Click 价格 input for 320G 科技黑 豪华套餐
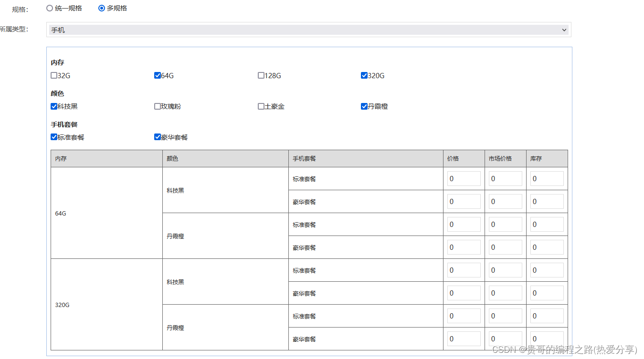Viewport: 644px width, 359px height. [464, 293]
